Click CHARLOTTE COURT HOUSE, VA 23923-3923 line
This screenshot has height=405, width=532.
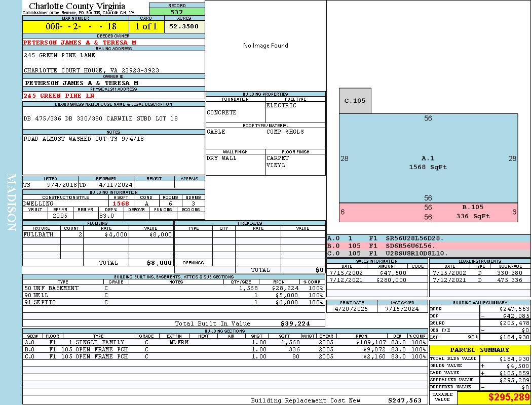pos(91,70)
